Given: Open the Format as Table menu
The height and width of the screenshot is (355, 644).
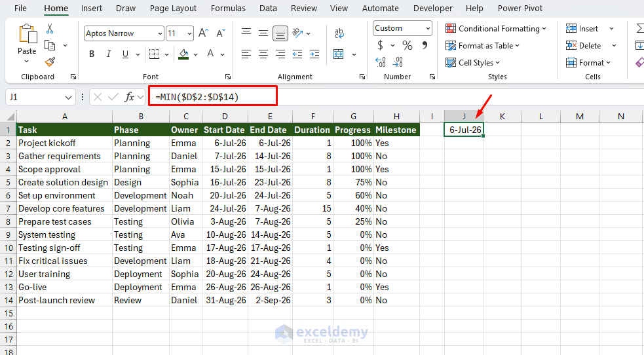Looking at the screenshot, I should click(483, 46).
